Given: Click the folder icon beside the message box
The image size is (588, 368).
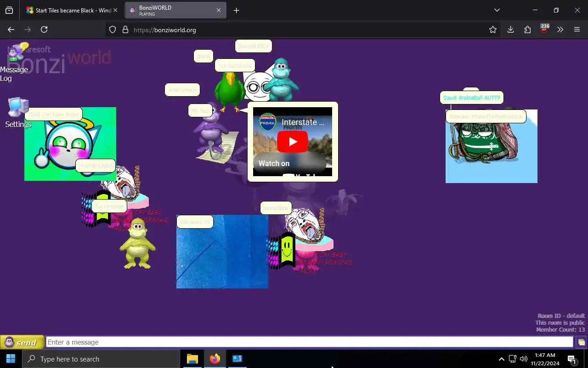Looking at the screenshot, I should (581, 342).
